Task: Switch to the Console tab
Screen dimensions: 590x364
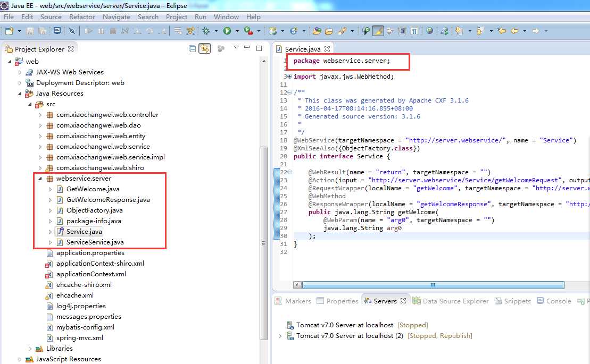Action: coord(554,301)
